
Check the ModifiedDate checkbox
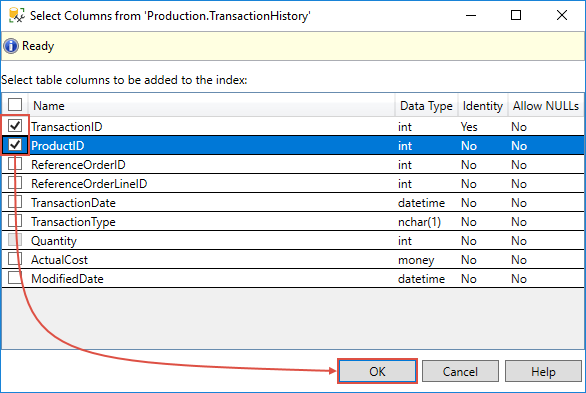click(15, 278)
